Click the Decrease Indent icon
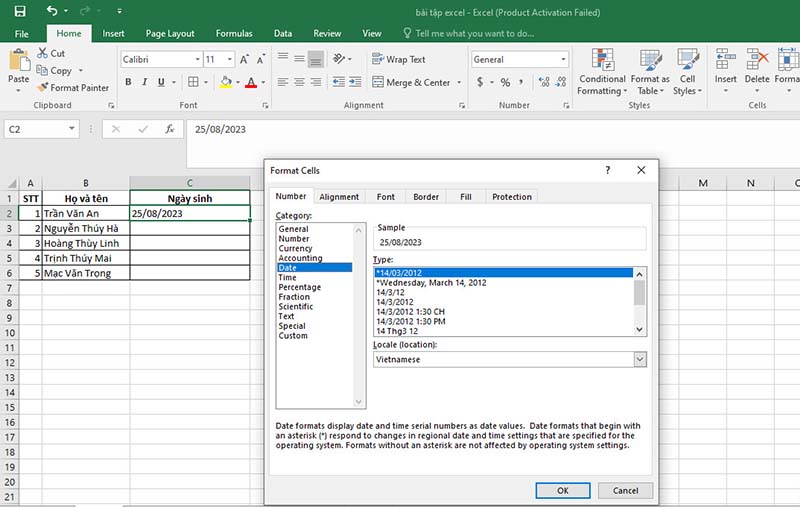Screen dimensions: 800x507 (x=338, y=82)
